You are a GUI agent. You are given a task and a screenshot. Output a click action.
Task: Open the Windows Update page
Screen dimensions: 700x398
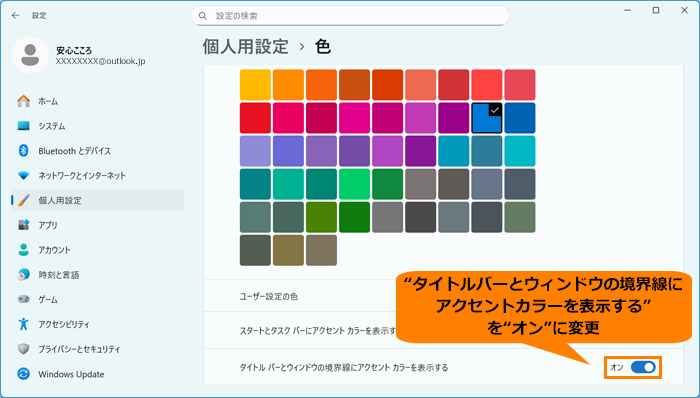point(98,374)
